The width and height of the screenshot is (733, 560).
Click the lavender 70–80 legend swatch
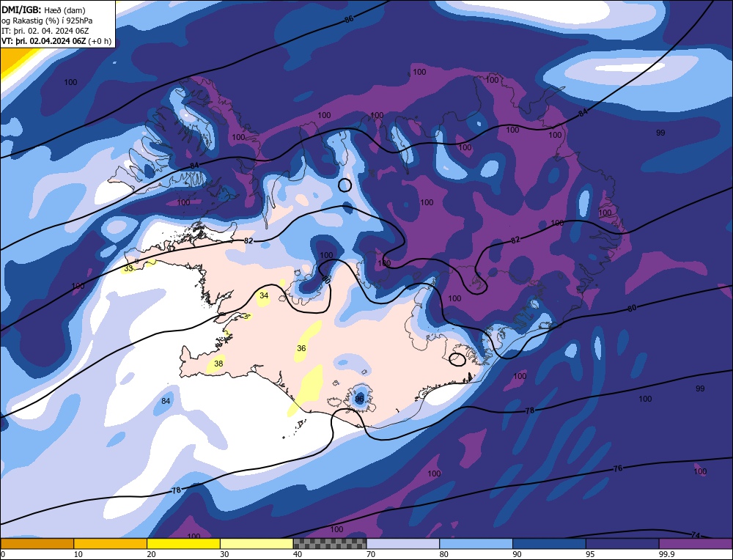[x=403, y=543]
